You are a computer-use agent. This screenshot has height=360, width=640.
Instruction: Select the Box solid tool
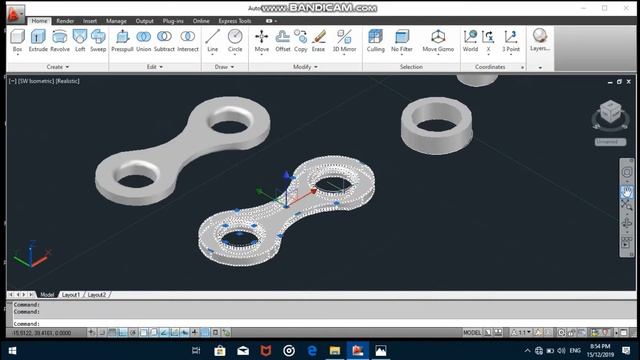tap(17, 40)
